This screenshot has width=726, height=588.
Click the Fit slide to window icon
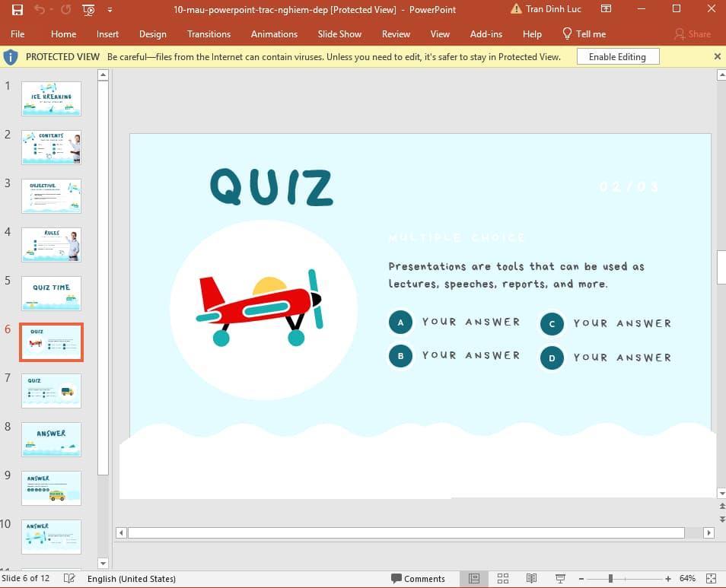711,579
